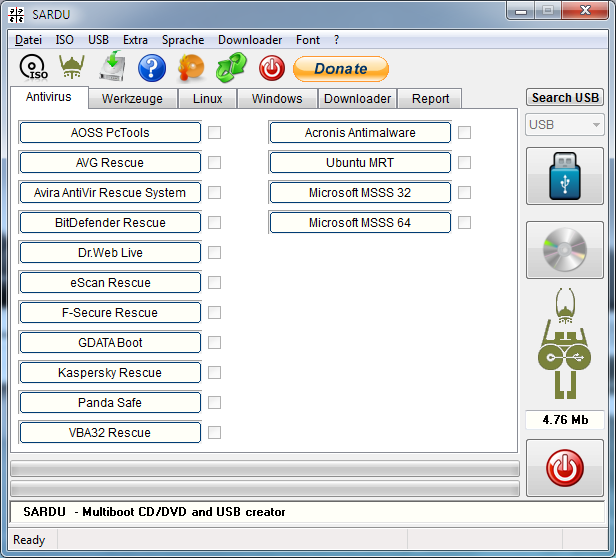Check the Ubuntu MRT checkbox
This screenshot has width=616, height=558.
(464, 162)
